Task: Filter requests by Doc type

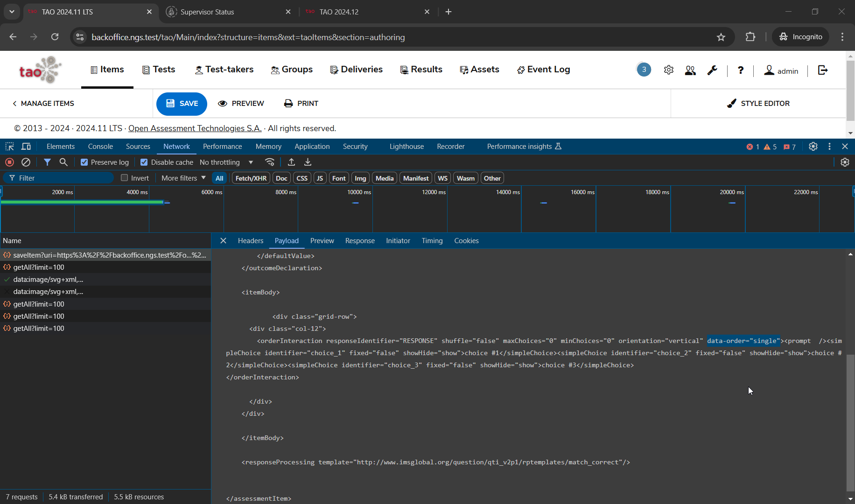Action: click(281, 178)
